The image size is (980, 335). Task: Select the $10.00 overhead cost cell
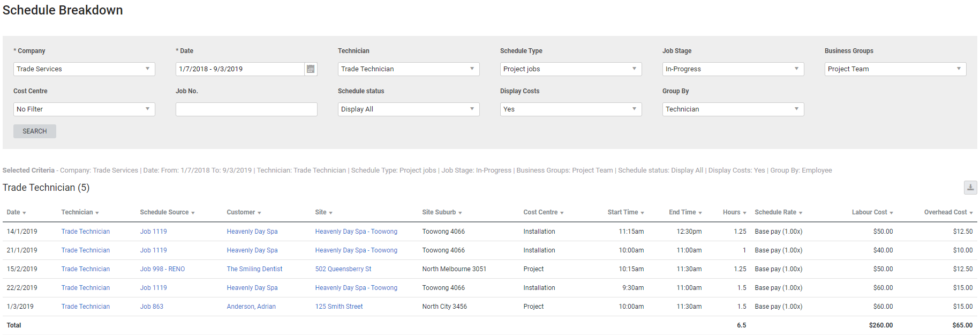click(x=963, y=250)
